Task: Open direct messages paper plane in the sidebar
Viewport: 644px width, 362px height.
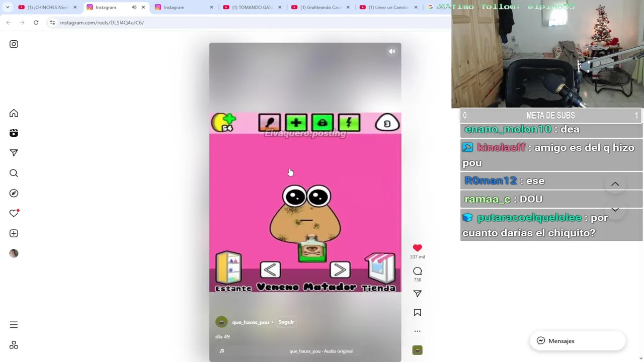Action: [14, 153]
